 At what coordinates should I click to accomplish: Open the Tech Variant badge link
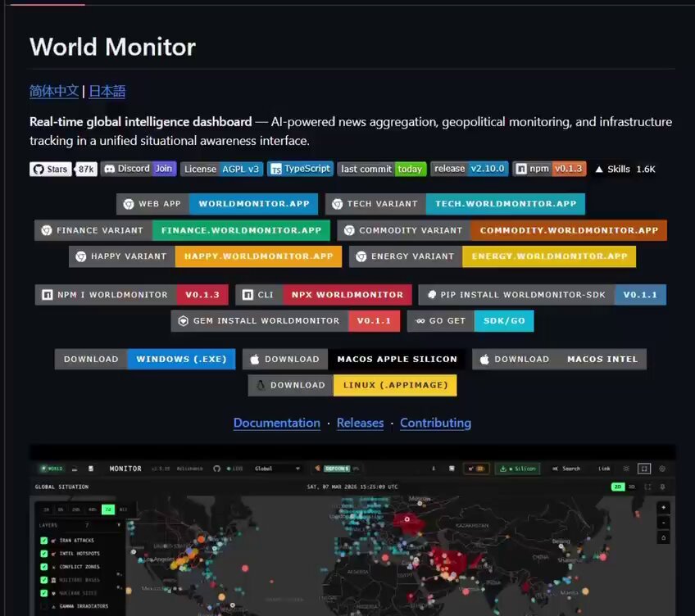point(455,204)
